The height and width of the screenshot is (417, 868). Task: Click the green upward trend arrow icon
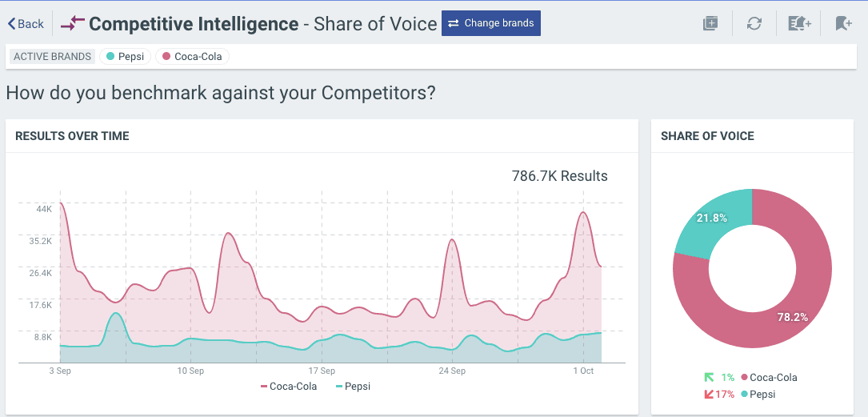click(x=709, y=377)
